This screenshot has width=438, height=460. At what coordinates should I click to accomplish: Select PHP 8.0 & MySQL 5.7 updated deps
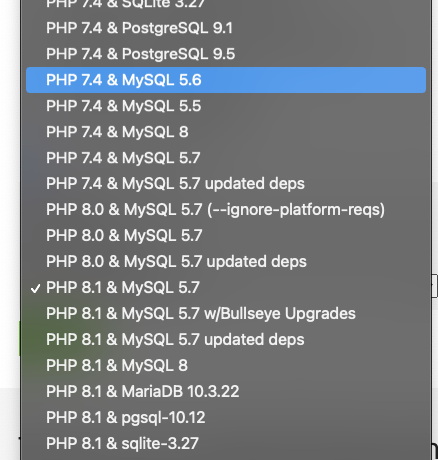point(226,262)
